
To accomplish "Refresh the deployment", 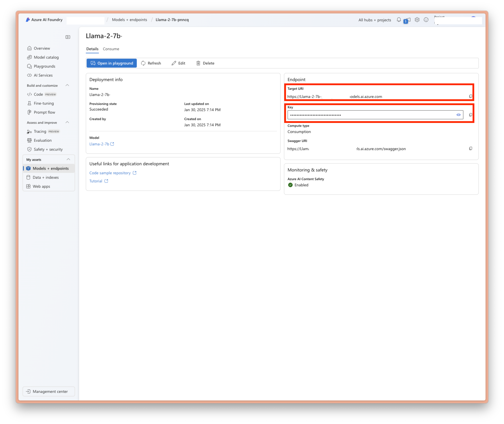I will tap(151, 63).
